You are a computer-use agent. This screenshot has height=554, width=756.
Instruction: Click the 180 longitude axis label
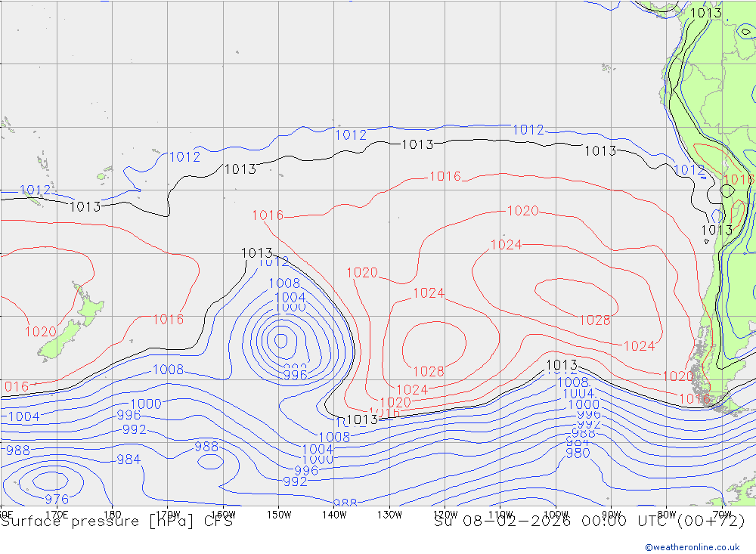(x=113, y=515)
